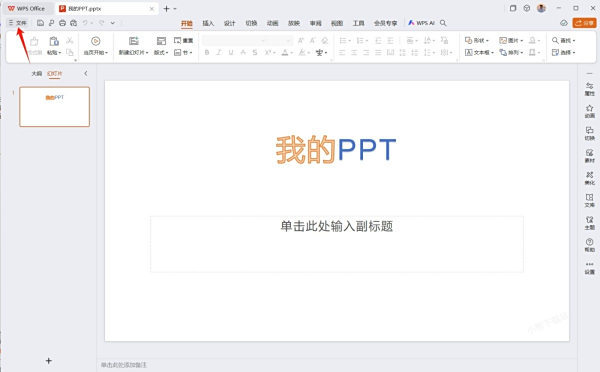Open the 形状 (Shapes) dropdown
The width and height of the screenshot is (600, 372).
point(477,41)
